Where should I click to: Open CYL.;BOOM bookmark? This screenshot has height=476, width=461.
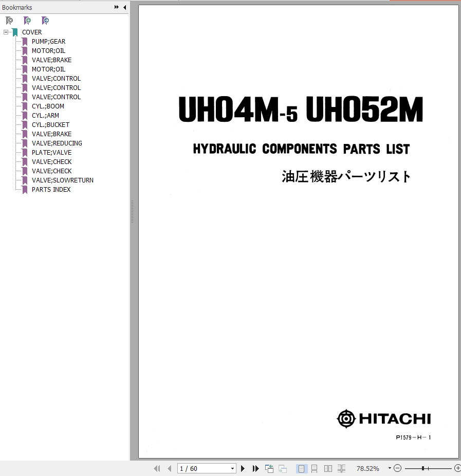[48, 106]
